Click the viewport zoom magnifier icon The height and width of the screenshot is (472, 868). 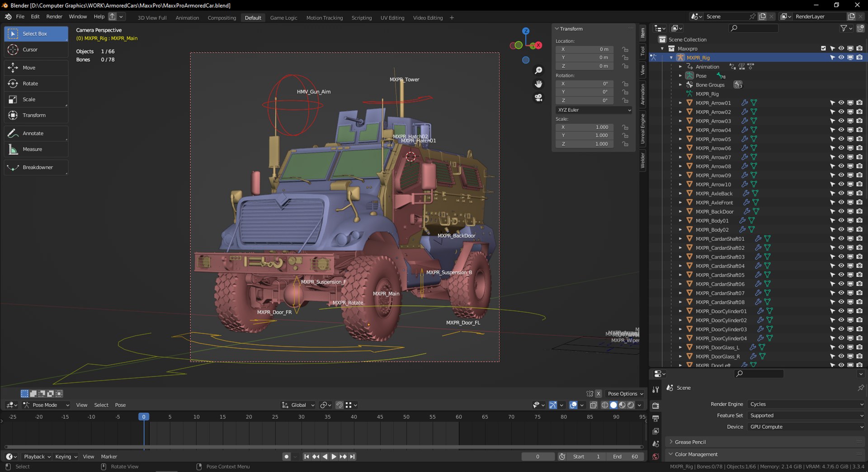[x=538, y=71]
